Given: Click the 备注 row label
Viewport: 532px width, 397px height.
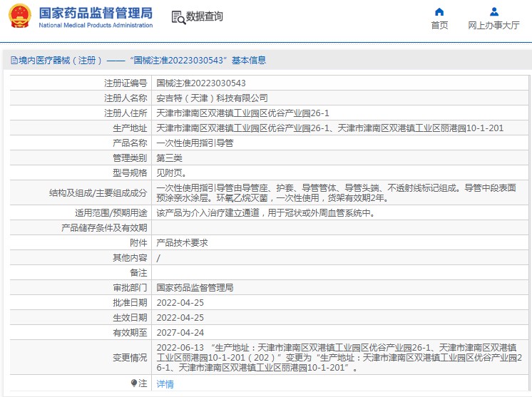Looking at the screenshot, I should coord(138,272).
